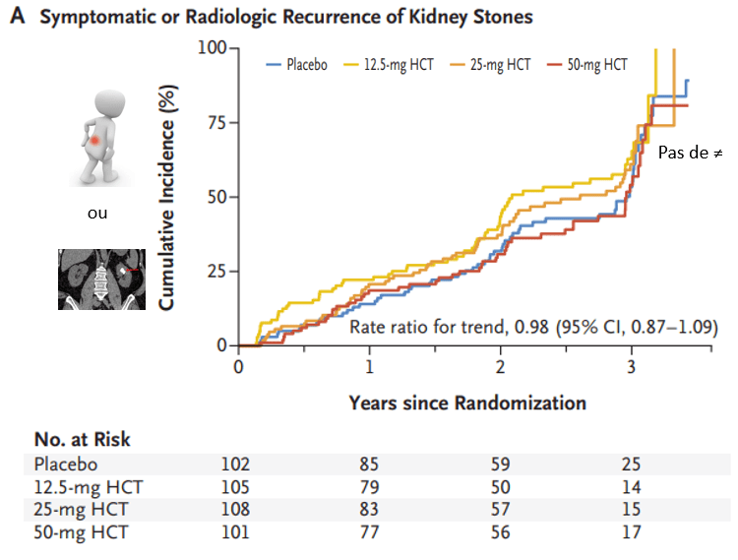Viewport: 738px width, 560px height.
Task: Click the 'Pas de ≠' annotation
Action: pos(687,154)
